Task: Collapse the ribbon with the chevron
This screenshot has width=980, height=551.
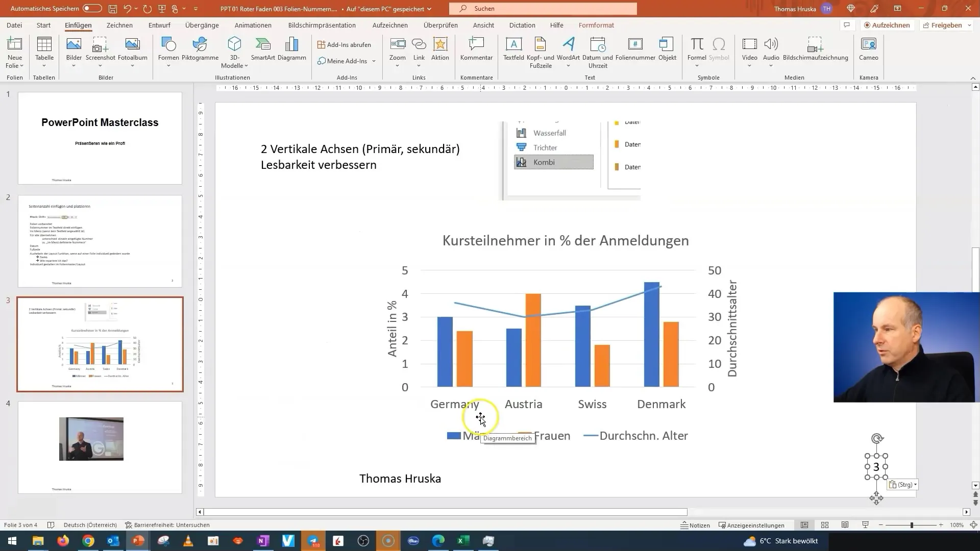Action: (x=972, y=78)
